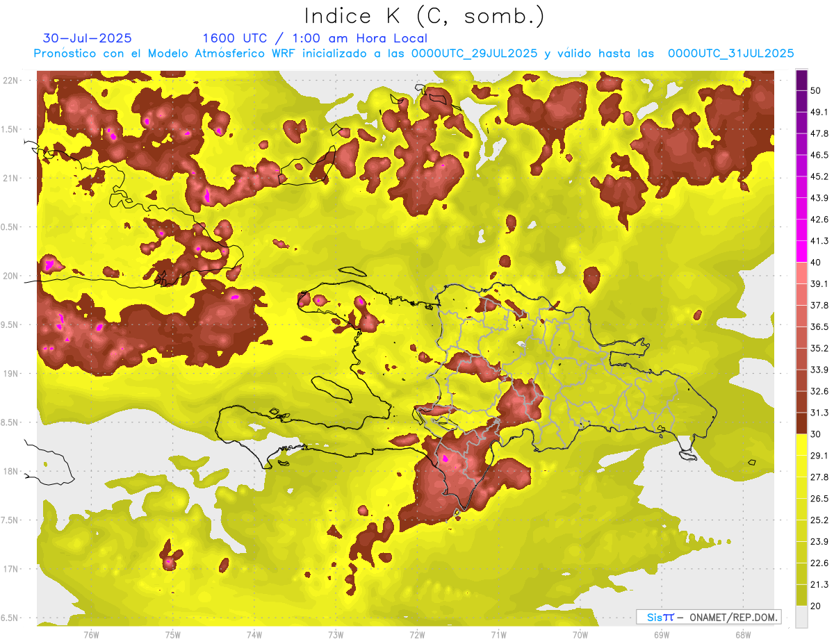Click the latitude axis label '19N'
834x644 pixels.
click(12, 374)
